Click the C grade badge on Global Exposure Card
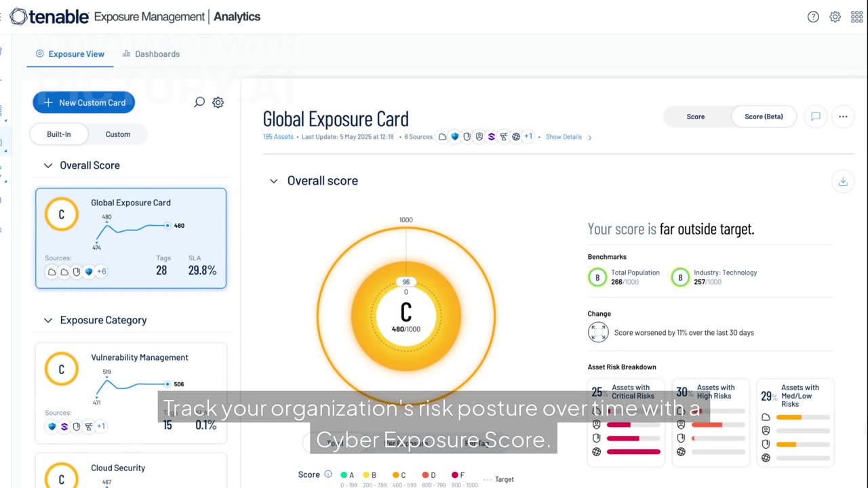Viewport: 868px width, 488px height. [x=61, y=215]
